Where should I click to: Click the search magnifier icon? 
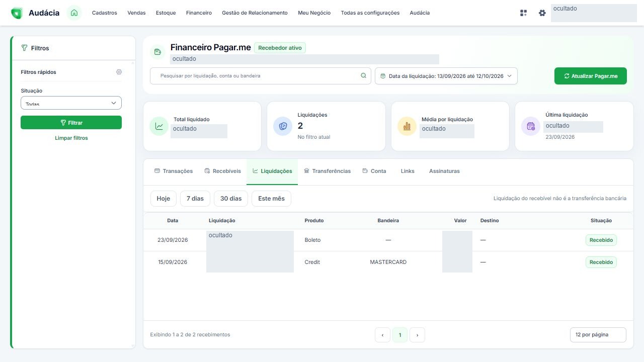pyautogui.click(x=364, y=76)
